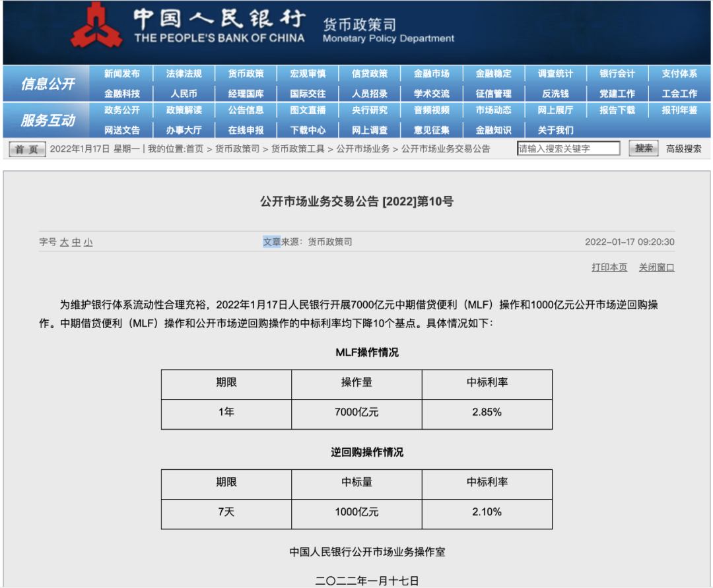Click 图文直播 link
Viewport: 713px width, 588px height.
(x=308, y=110)
